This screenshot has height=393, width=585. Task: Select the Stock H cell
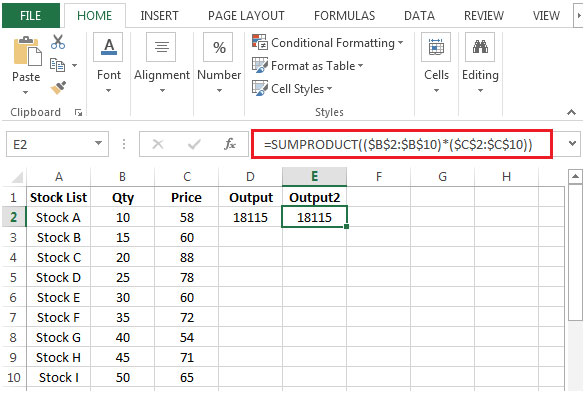[59, 357]
